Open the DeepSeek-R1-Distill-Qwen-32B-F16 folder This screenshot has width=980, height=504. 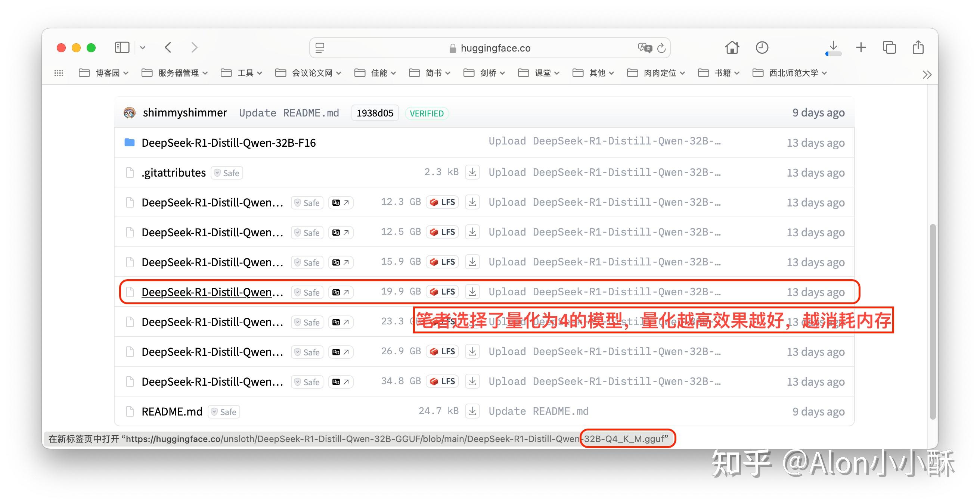[229, 142]
